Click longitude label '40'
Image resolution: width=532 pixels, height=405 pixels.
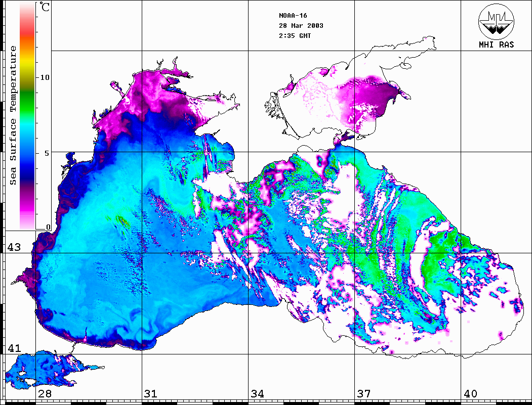click(x=470, y=393)
